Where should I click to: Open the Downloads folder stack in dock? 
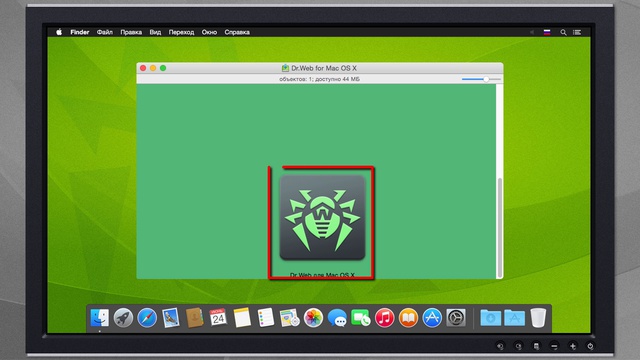[490, 318]
